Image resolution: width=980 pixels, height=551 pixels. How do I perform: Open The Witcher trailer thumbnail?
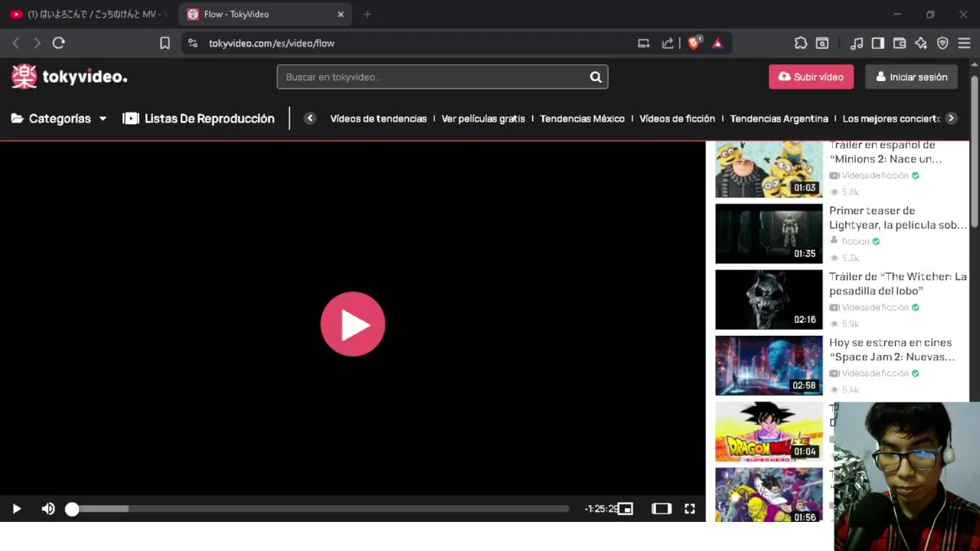click(x=769, y=299)
